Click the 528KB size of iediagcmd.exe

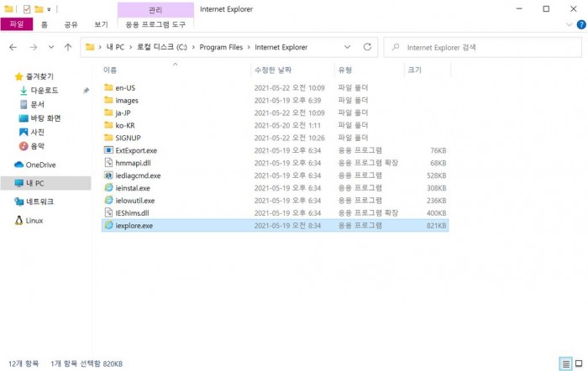[x=436, y=175]
